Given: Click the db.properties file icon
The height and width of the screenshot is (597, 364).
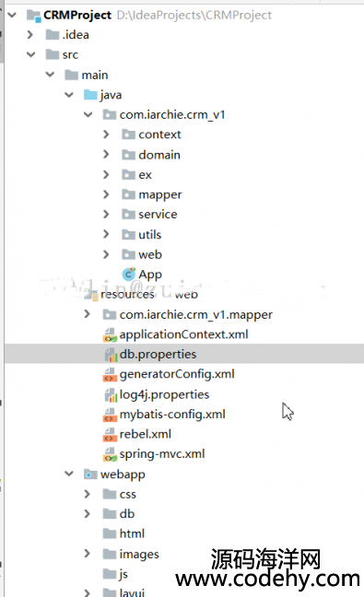Looking at the screenshot, I should click(111, 355).
